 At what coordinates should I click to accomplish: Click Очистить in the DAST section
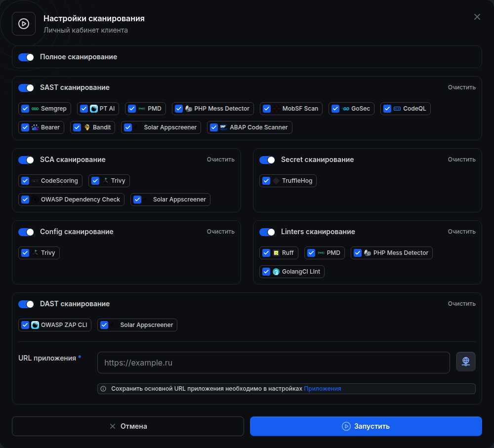[461, 304]
